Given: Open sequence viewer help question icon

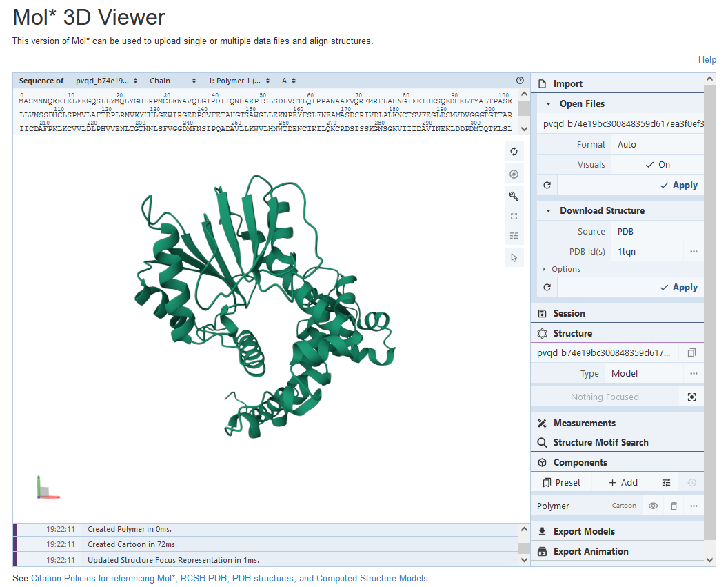Looking at the screenshot, I should [520, 81].
